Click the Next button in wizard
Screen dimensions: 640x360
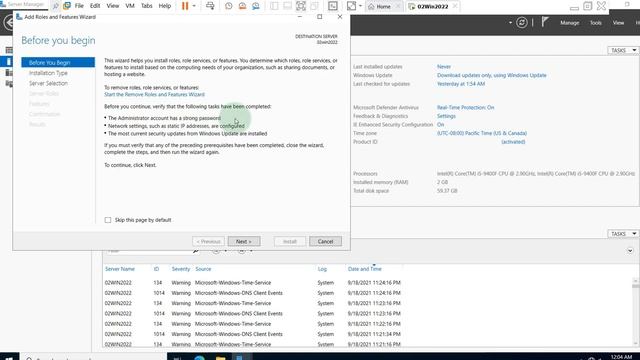click(x=244, y=241)
